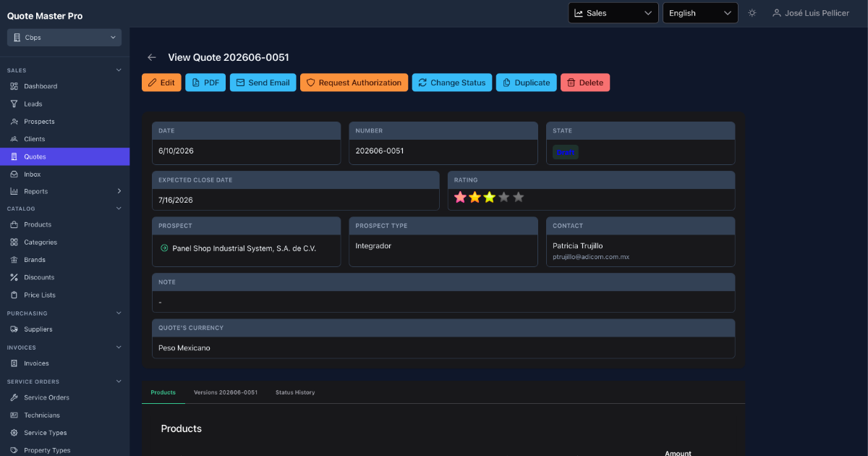
Task: Open the Sales module dropdown
Action: [613, 13]
